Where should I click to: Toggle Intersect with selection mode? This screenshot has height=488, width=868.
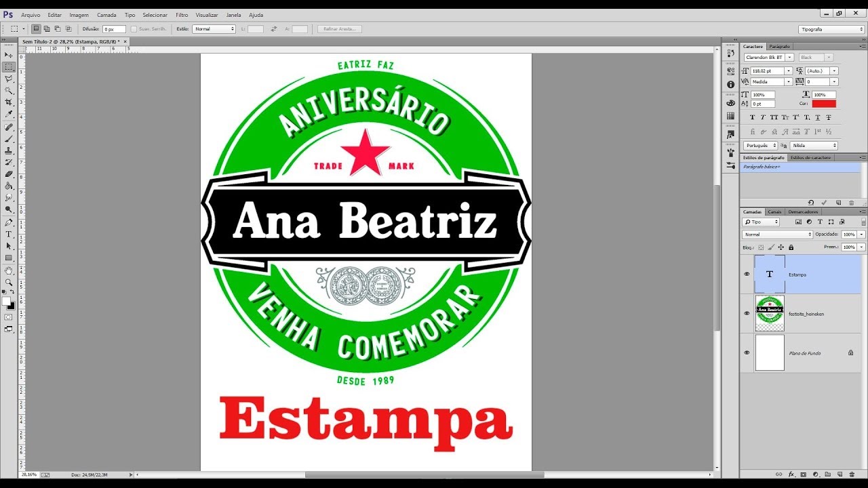pos(68,29)
